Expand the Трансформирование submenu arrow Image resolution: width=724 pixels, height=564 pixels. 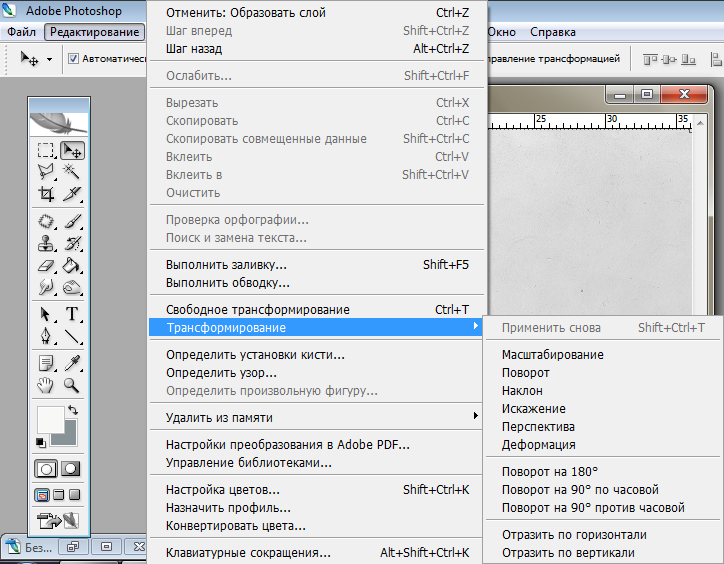point(476,326)
